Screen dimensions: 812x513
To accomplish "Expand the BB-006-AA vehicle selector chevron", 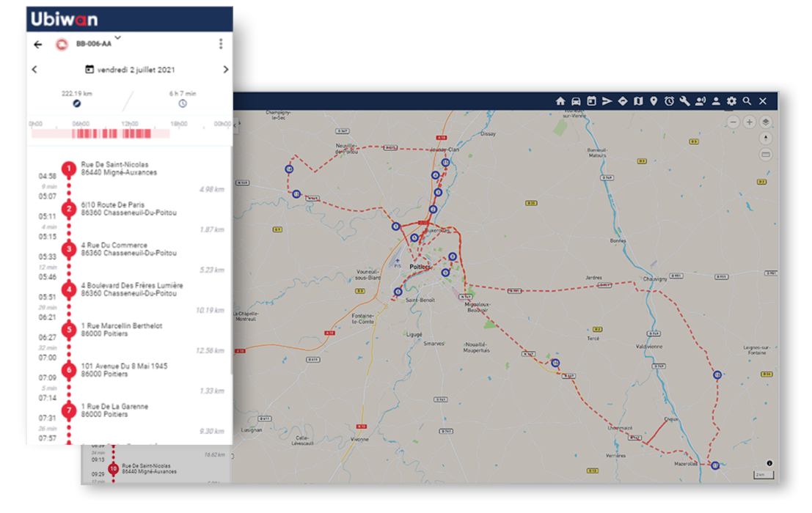I will (117, 38).
